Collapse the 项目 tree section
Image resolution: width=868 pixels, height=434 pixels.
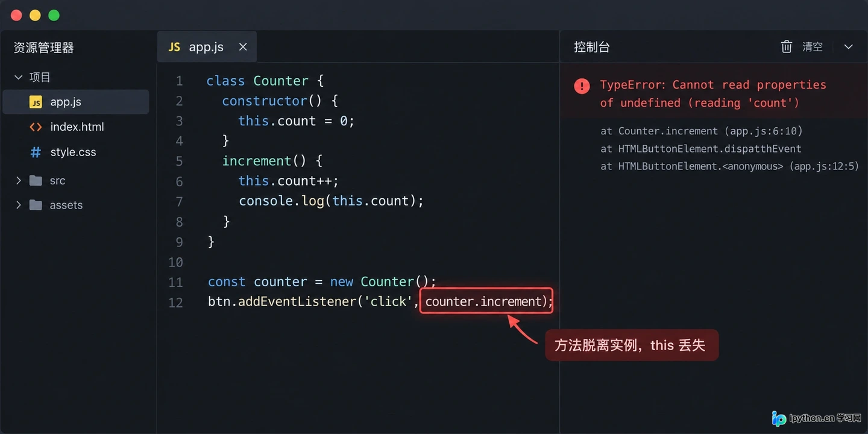[x=18, y=77]
